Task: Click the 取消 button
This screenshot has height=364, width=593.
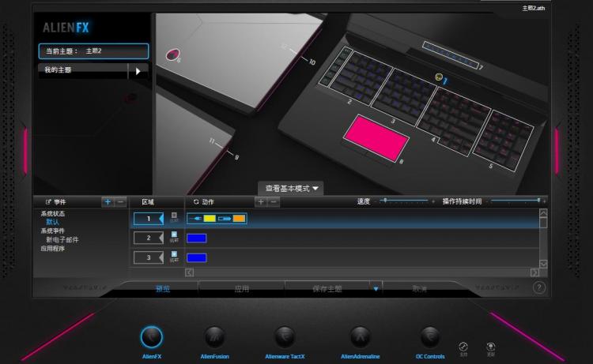Action: pos(420,289)
